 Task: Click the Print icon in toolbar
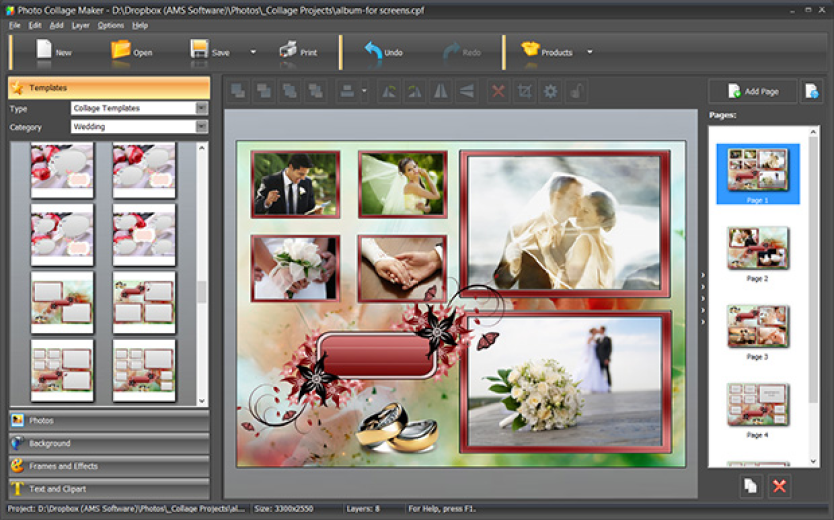[288, 50]
